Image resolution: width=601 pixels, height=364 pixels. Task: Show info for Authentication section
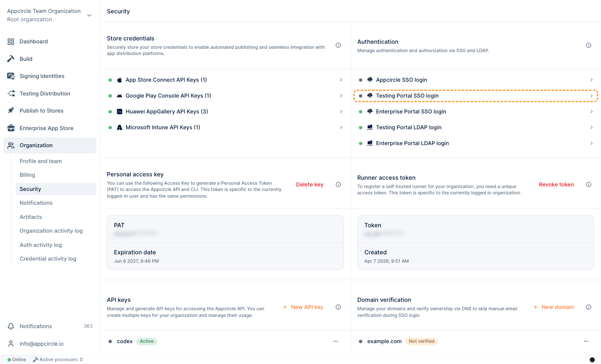(x=588, y=45)
